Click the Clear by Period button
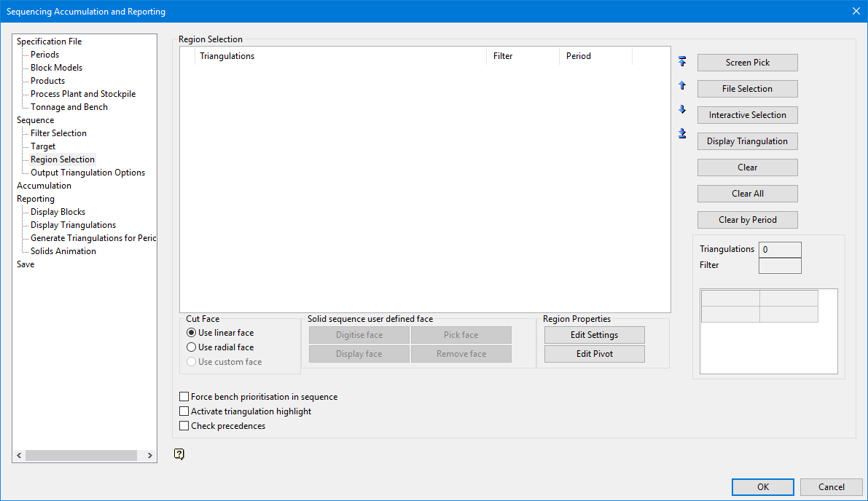 click(747, 220)
